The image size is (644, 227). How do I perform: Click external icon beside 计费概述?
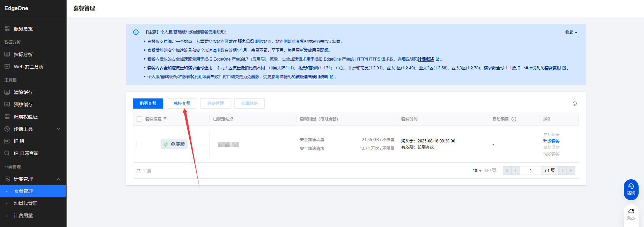[437, 59]
